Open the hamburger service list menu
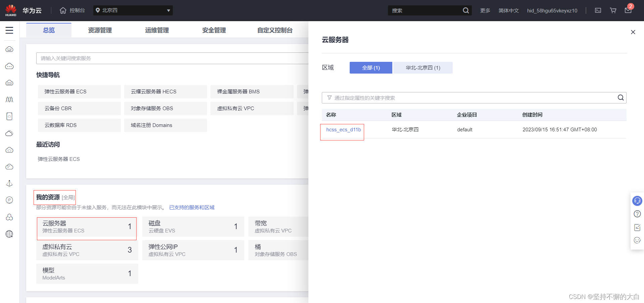Image resolution: width=644 pixels, height=303 pixels. [9, 30]
